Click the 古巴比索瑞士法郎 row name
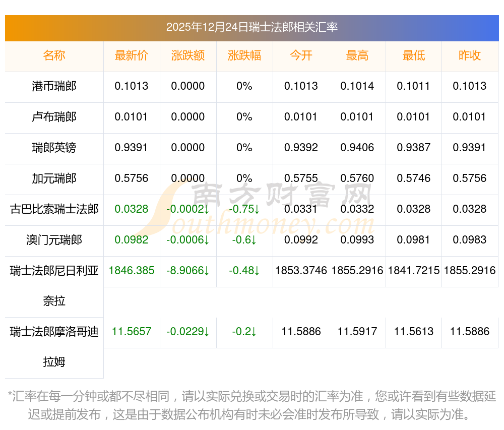Screen dimensions: 504x430 pyautogui.click(x=54, y=209)
